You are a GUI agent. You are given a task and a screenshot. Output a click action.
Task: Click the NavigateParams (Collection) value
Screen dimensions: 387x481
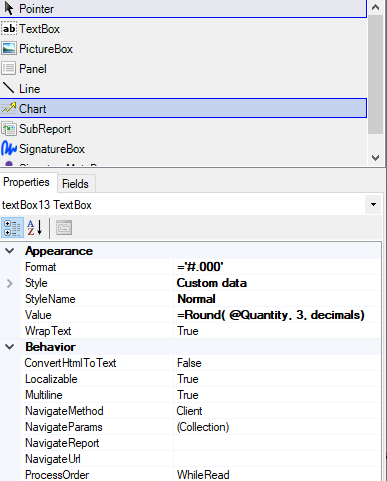coord(277,427)
